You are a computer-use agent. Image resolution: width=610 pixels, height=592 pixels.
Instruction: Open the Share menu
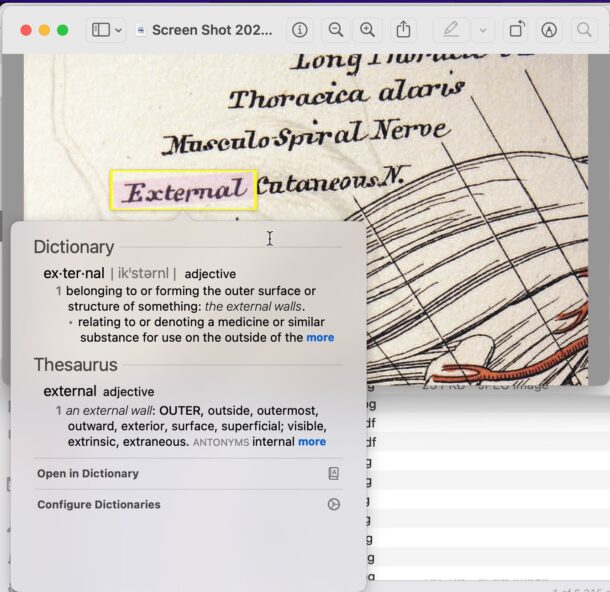point(403,30)
